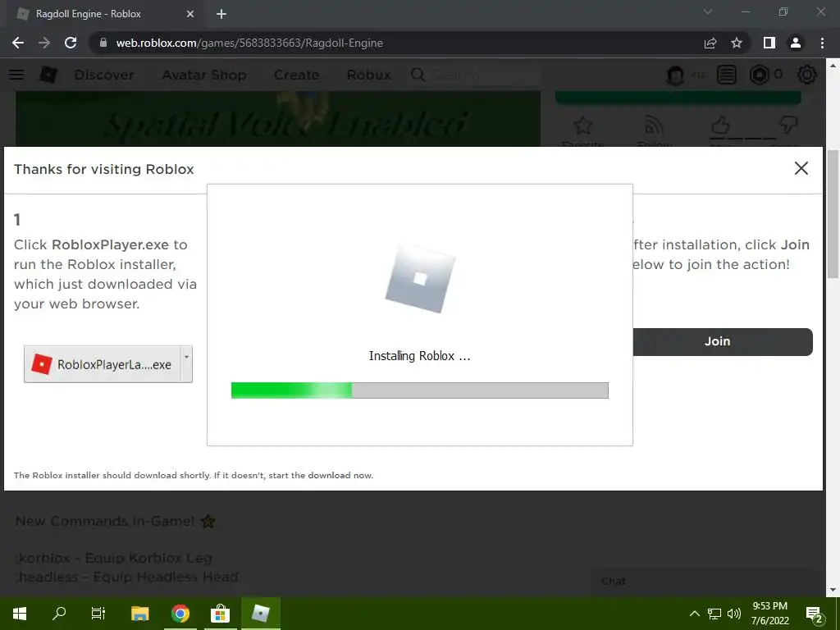This screenshot has height=630, width=840.
Task: Open the Windows notification center
Action: point(815,614)
